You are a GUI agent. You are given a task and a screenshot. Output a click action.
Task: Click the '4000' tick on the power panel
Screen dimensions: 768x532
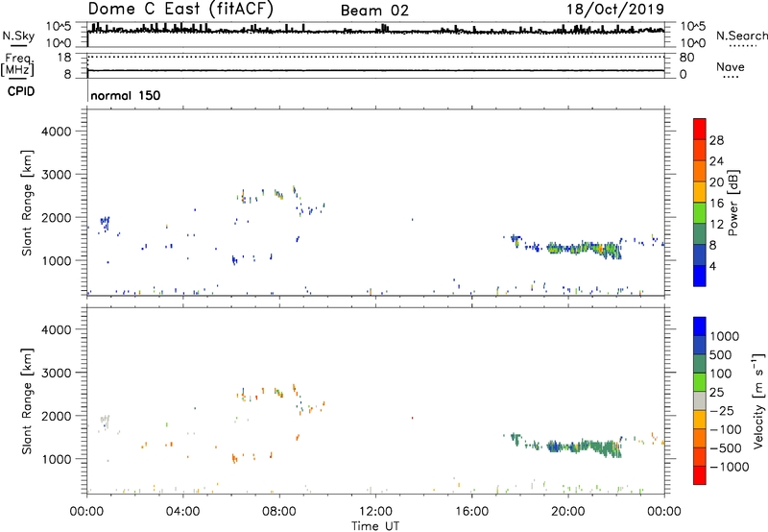pos(57,132)
